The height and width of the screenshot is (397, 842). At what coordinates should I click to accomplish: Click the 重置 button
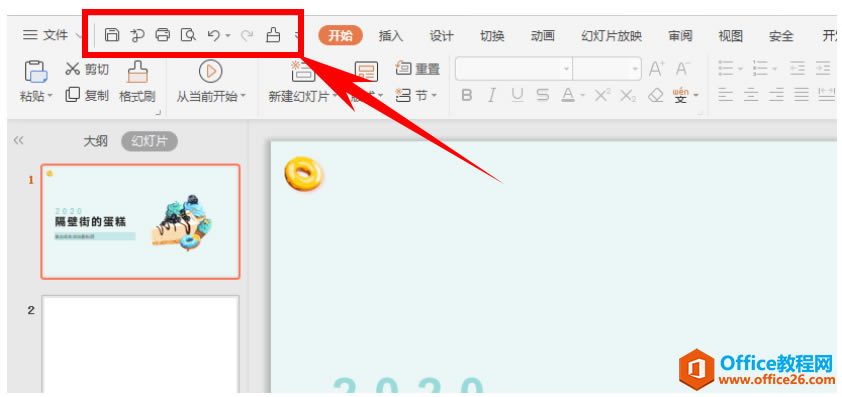coord(418,69)
